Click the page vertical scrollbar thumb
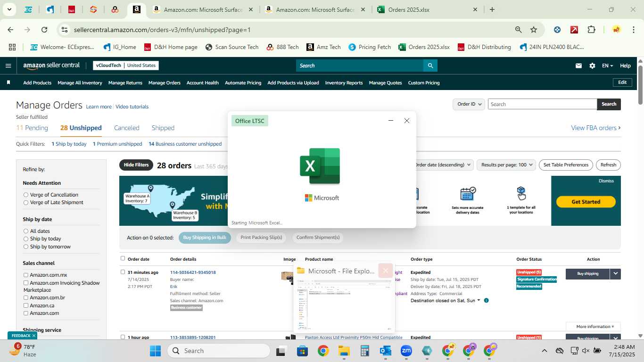 coord(640,85)
